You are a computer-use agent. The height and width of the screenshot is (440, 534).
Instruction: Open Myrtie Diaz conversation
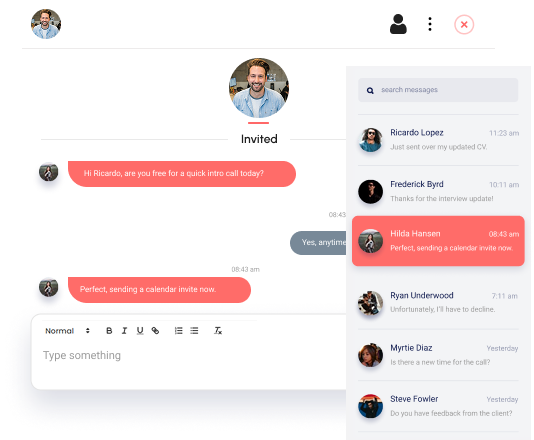point(438,355)
